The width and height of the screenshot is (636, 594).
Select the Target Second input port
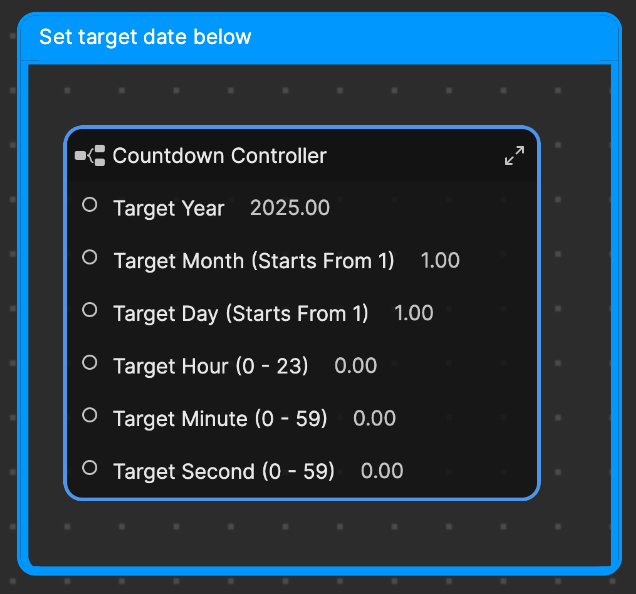90,468
